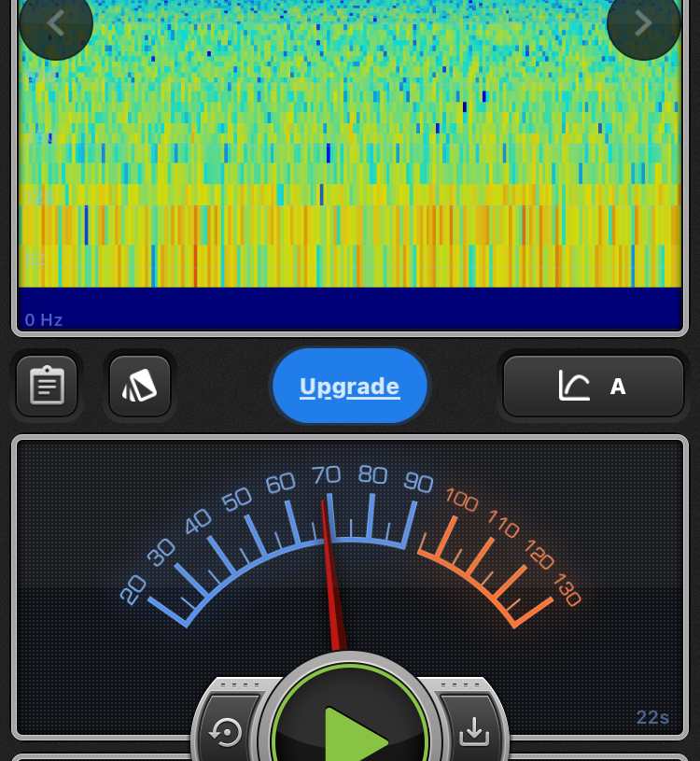Save the recording with the download icon
700x761 pixels.
click(x=474, y=733)
